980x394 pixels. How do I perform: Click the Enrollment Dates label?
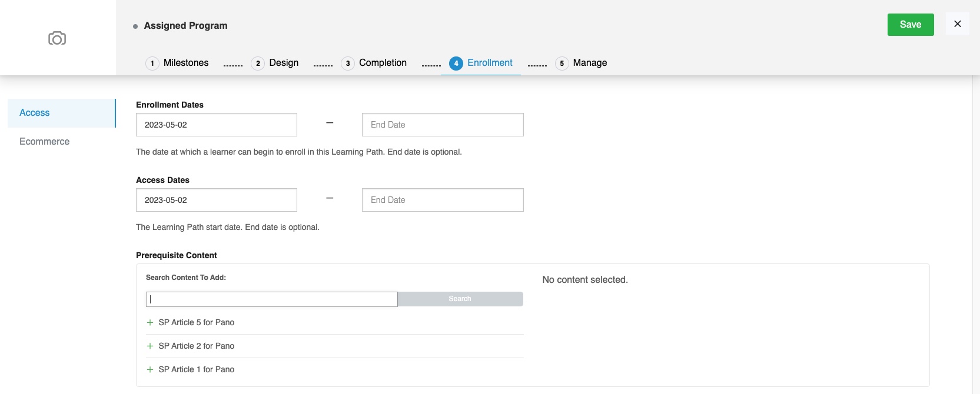[x=170, y=105]
